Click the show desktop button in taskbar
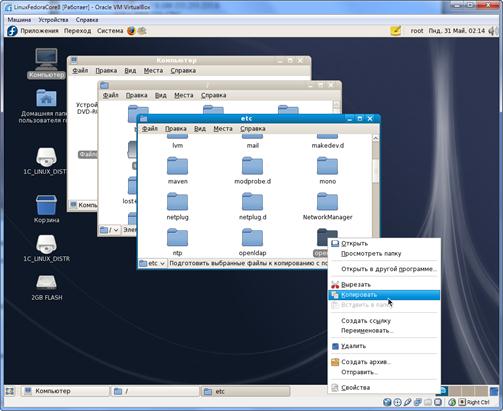 point(10,391)
